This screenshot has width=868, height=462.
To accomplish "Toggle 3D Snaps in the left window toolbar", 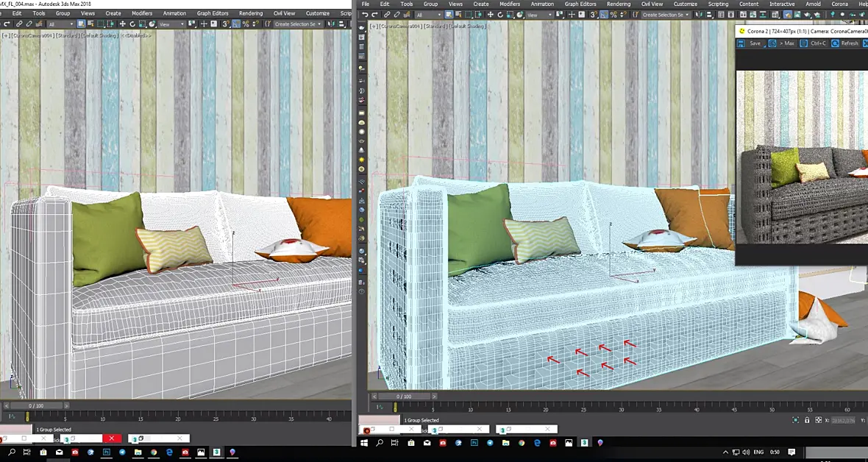I will pos(225,24).
